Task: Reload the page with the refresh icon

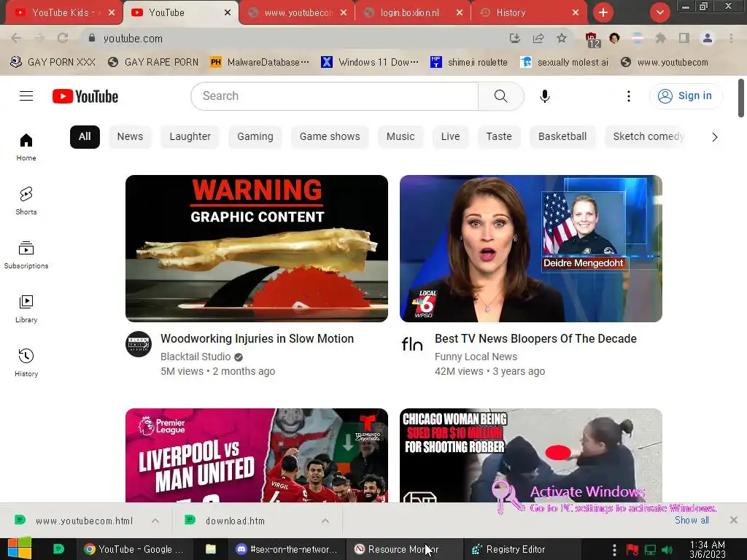Action: (63, 38)
